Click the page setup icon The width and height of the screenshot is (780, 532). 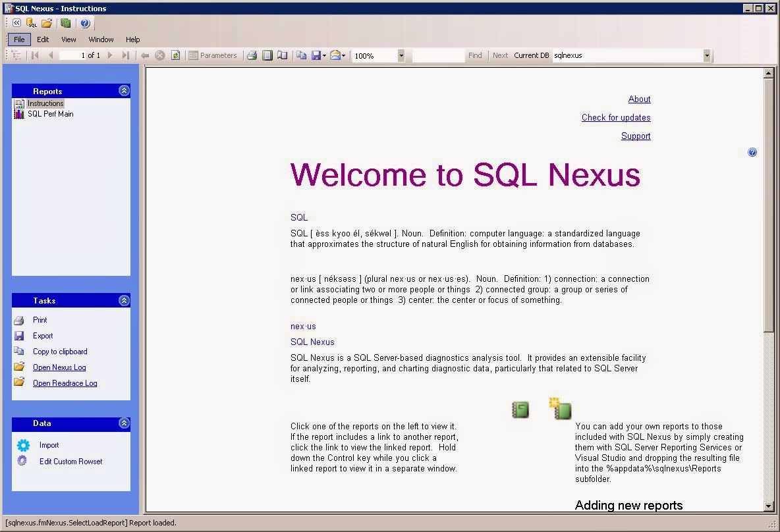point(283,55)
